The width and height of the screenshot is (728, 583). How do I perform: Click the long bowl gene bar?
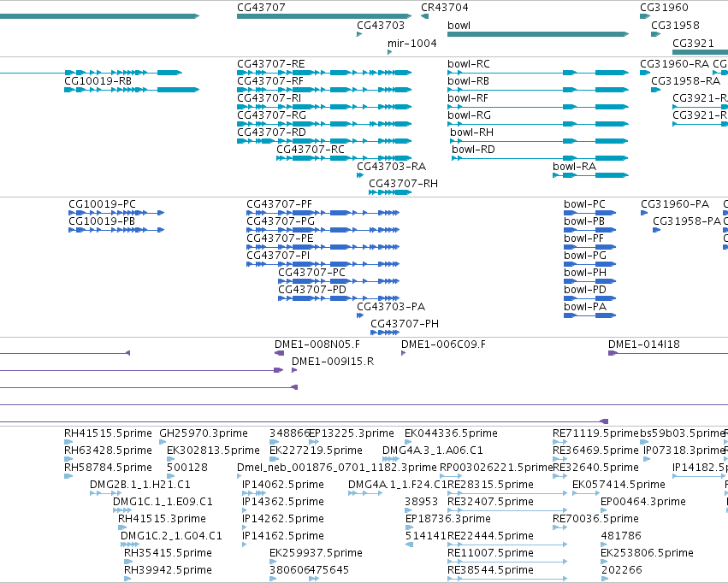(x=537, y=34)
